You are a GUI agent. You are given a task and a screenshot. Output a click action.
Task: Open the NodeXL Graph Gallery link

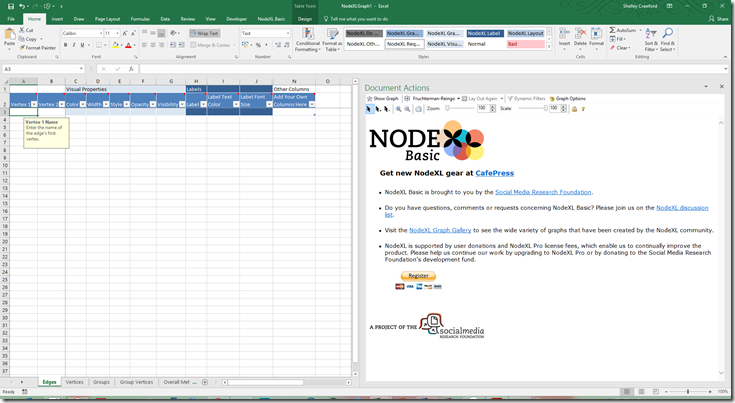click(x=440, y=230)
